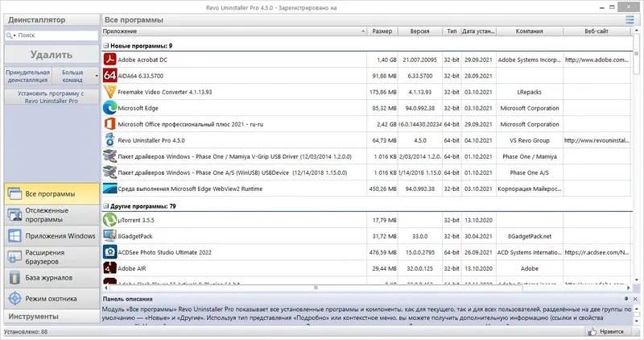Viewport: 644px width, 340px height.
Task: Sort by Приложение column header
Action: [234, 31]
